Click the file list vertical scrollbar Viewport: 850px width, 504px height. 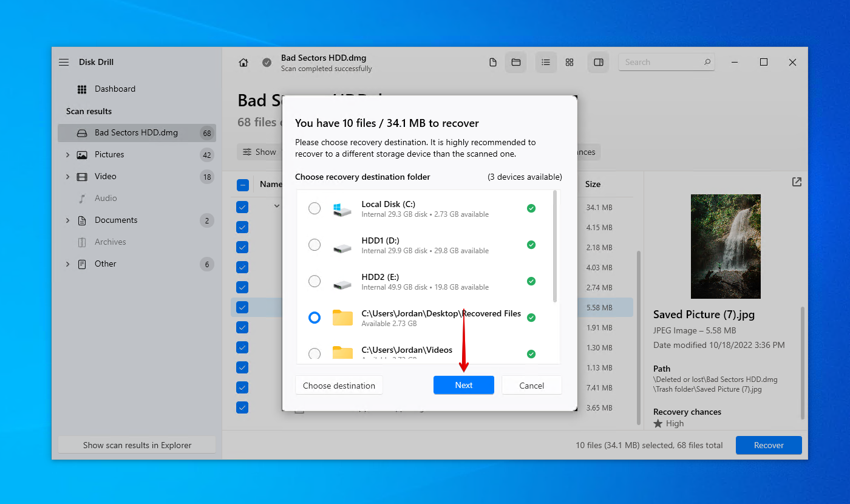(637, 337)
